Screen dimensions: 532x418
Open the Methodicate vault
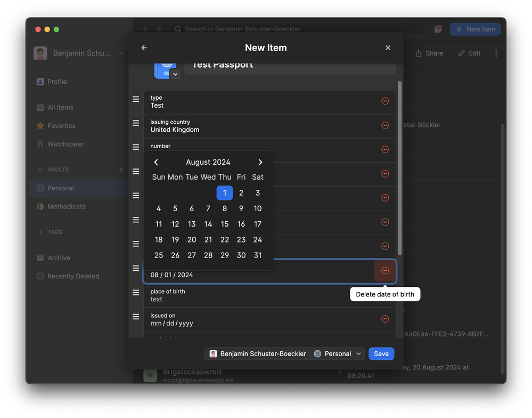67,206
